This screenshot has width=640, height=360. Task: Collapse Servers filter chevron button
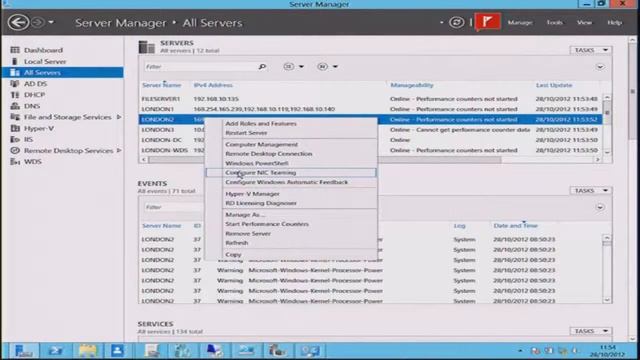pyautogui.click(x=600, y=67)
